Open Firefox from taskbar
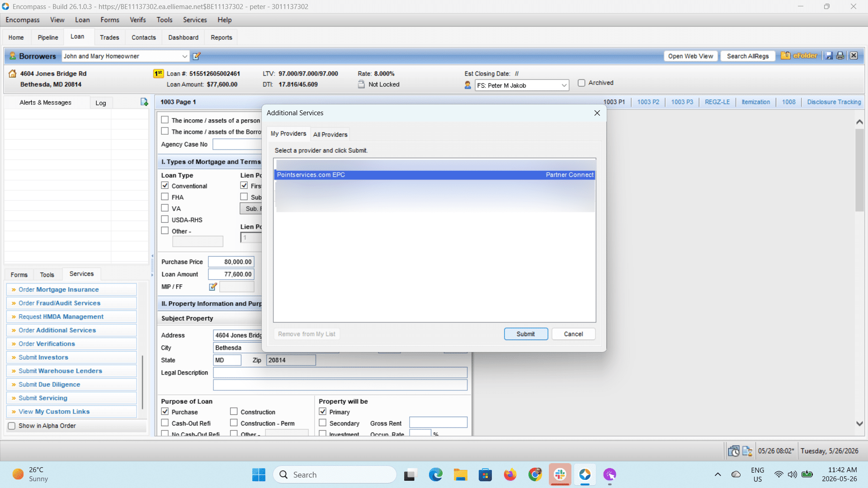Screen dimensions: 868x488 point(510,475)
